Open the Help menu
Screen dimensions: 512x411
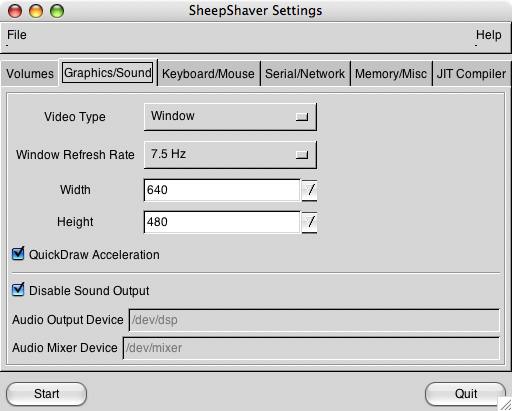point(488,35)
